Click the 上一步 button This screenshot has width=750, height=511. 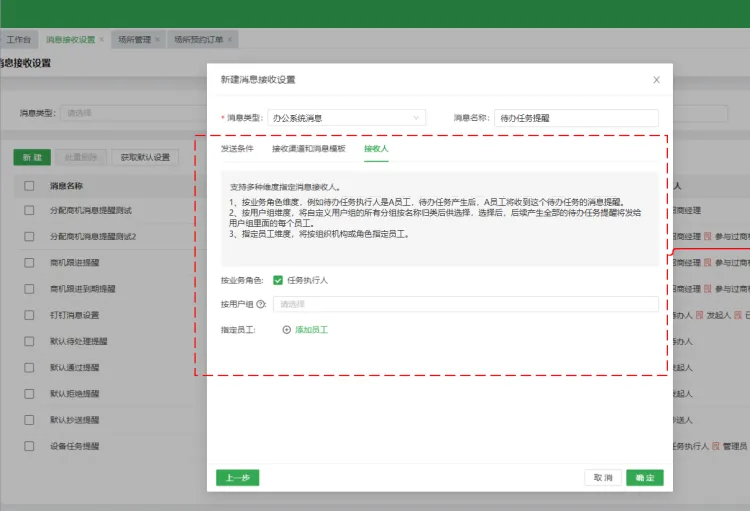point(237,478)
